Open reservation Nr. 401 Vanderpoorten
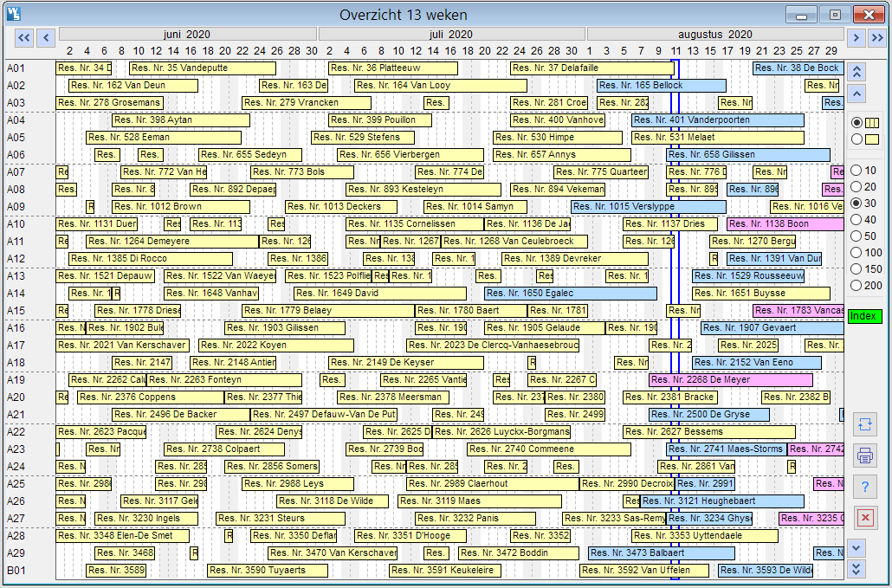This screenshot has width=892, height=588. (717, 120)
